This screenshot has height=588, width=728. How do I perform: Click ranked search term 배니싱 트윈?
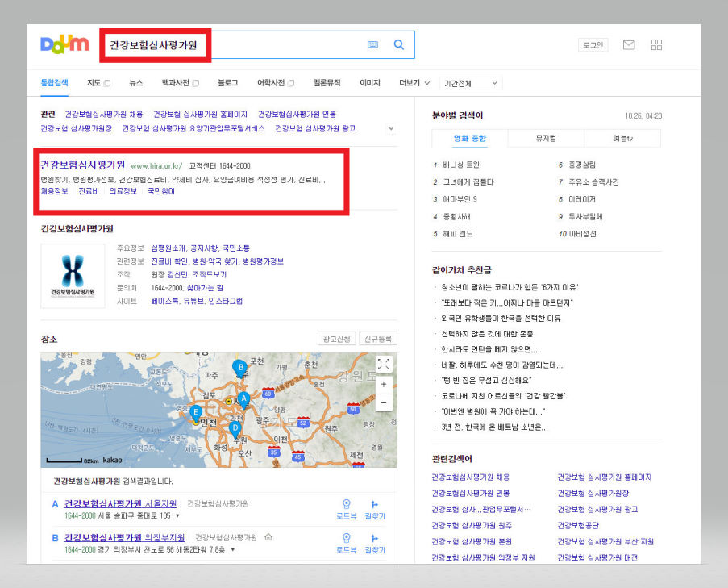coord(461,165)
